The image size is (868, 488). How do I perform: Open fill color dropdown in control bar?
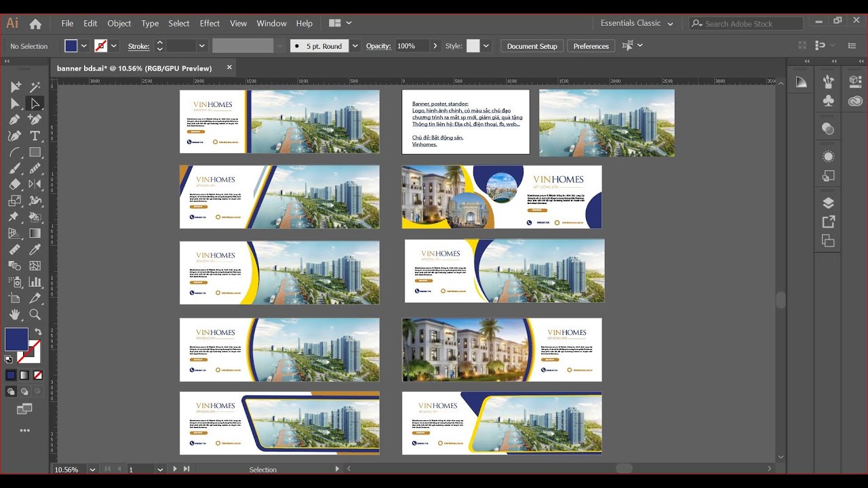84,46
